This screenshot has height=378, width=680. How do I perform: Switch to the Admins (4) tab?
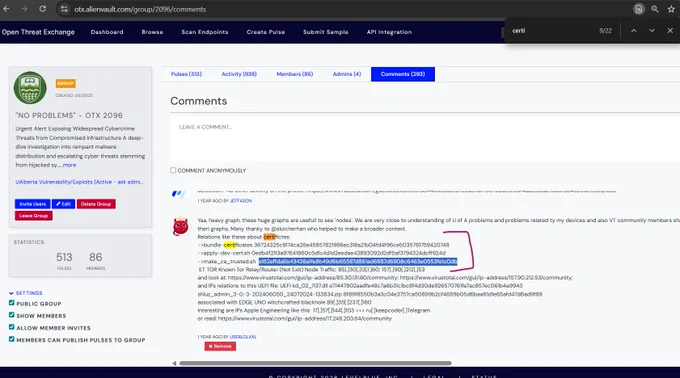click(x=347, y=74)
